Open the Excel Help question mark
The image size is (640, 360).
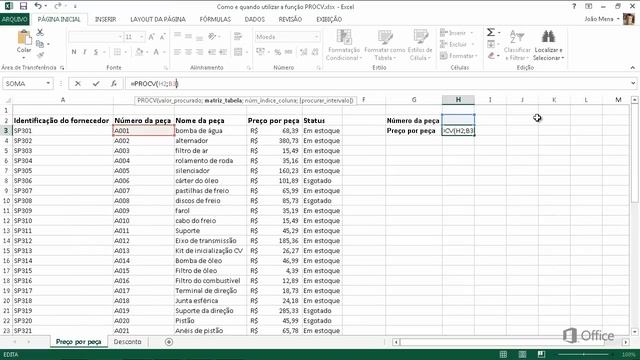[x=574, y=6]
